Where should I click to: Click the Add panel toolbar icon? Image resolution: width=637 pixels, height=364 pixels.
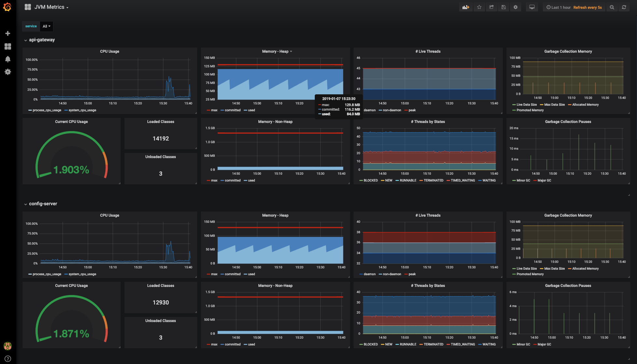point(466,7)
